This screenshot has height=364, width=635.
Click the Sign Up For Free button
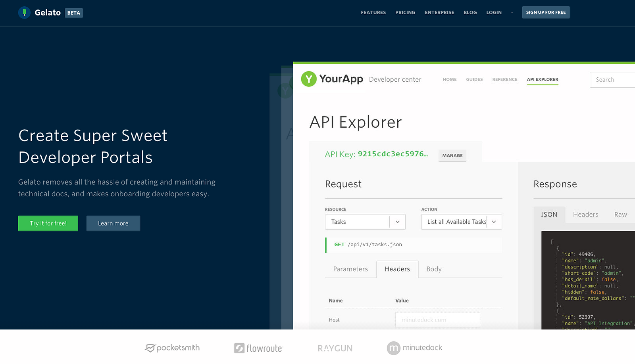pos(546,12)
